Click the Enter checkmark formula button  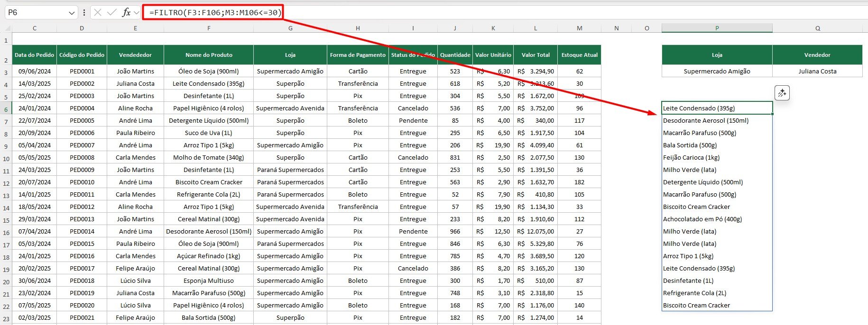pyautogui.click(x=112, y=12)
